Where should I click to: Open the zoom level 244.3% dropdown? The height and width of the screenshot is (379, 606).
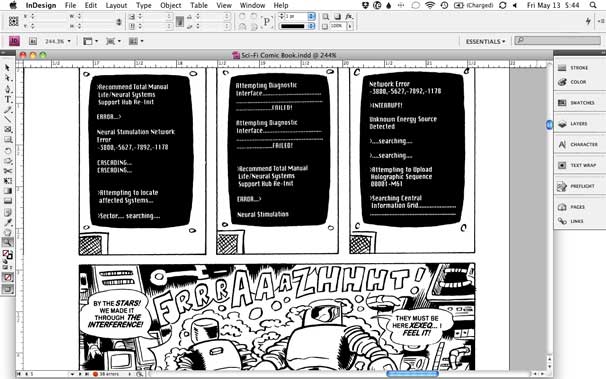pyautogui.click(x=58, y=41)
